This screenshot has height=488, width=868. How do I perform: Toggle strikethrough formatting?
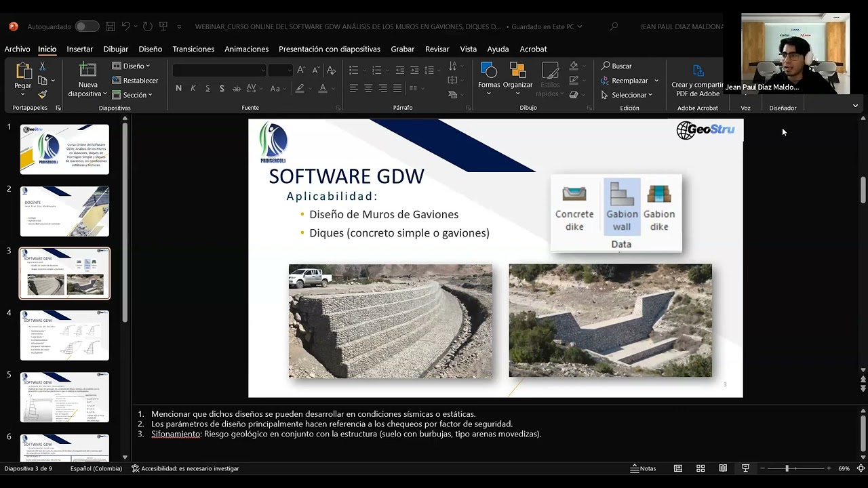click(237, 88)
